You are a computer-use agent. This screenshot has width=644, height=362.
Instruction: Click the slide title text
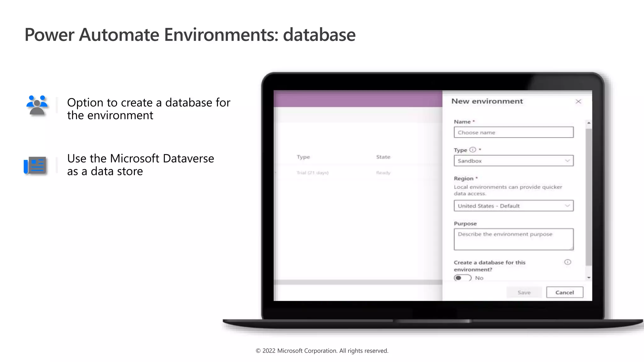coord(190,35)
